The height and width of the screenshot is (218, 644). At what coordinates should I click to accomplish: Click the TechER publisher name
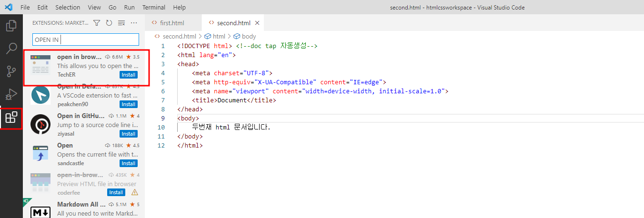[x=66, y=75]
